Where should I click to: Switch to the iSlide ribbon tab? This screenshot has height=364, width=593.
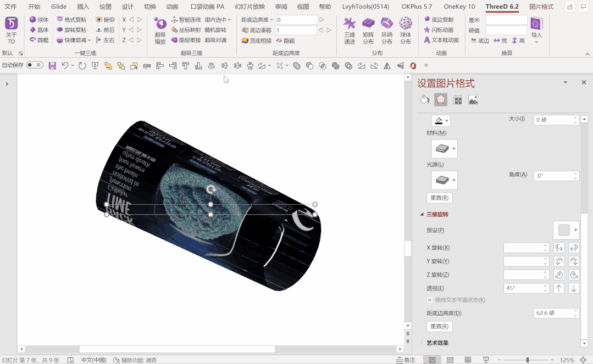point(59,7)
